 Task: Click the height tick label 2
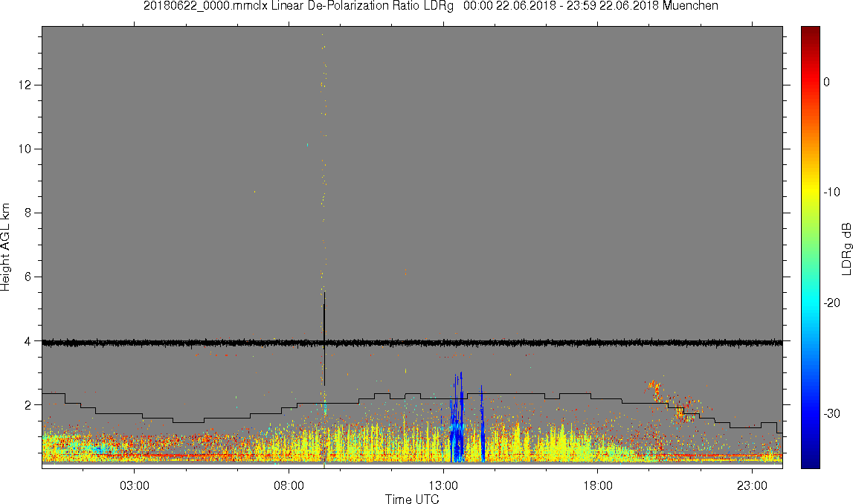(x=28, y=405)
